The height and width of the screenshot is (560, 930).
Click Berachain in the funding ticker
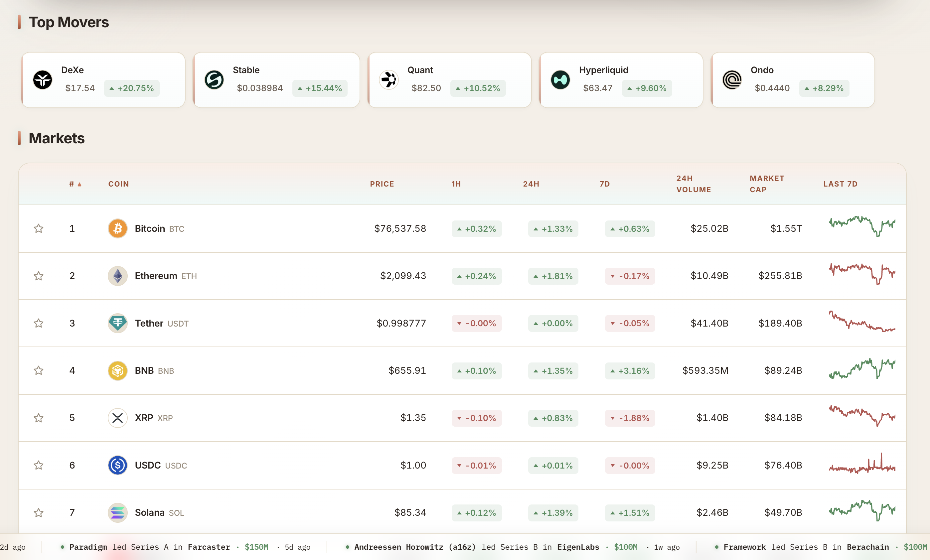click(x=868, y=547)
